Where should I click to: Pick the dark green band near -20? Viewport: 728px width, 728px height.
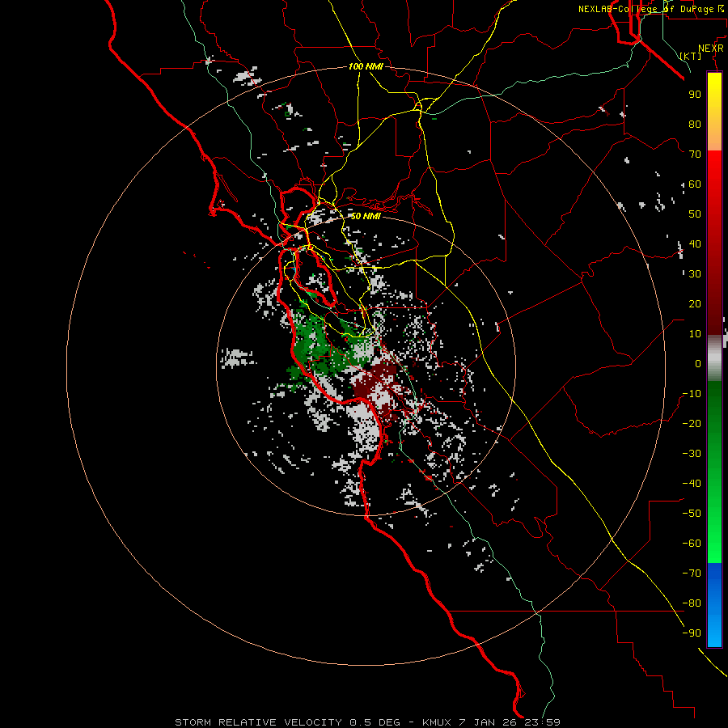pyautogui.click(x=714, y=413)
